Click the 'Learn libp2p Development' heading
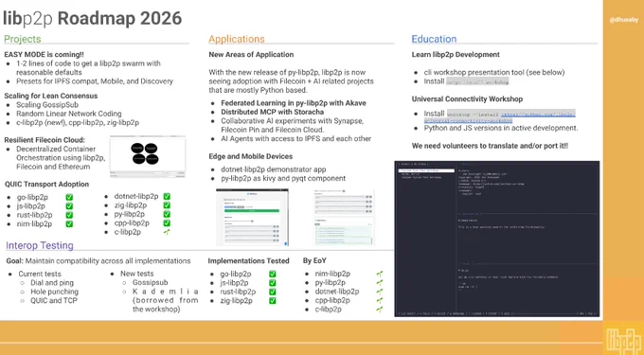The image size is (644, 355). coord(456,55)
